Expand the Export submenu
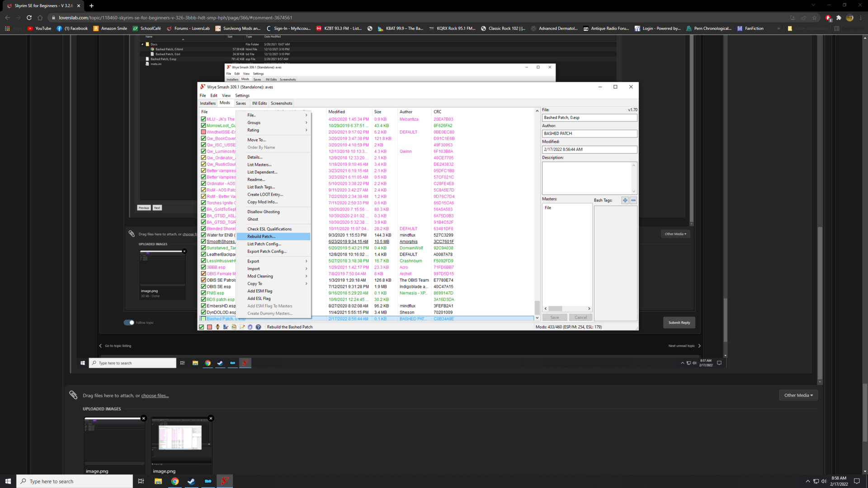The width and height of the screenshot is (868, 488). tap(273, 261)
